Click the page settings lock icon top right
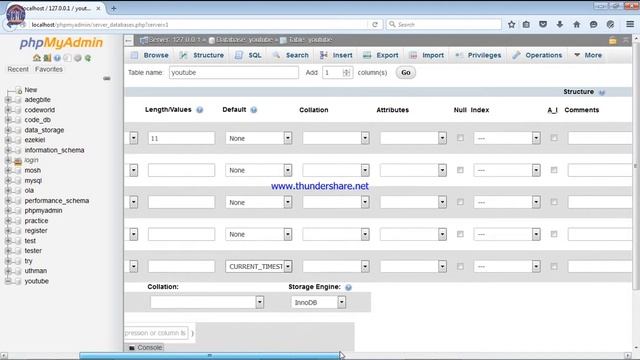The width and height of the screenshot is (640, 360). point(613,40)
